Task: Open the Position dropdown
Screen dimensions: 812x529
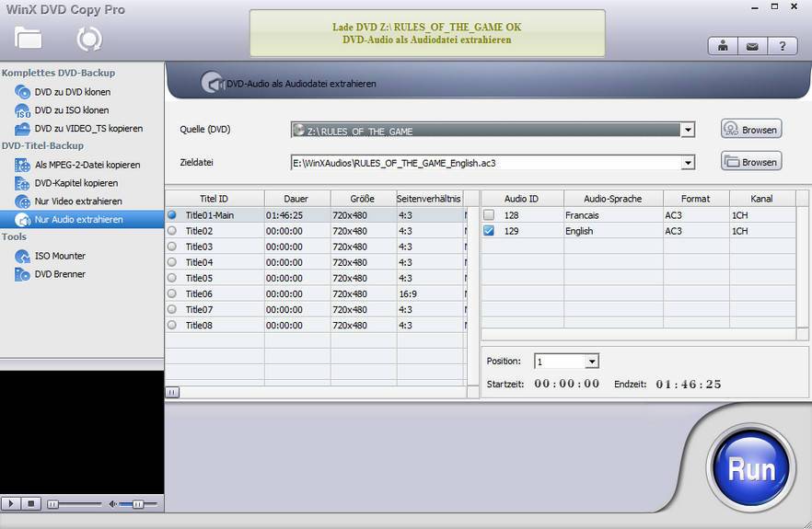Action: tap(592, 362)
